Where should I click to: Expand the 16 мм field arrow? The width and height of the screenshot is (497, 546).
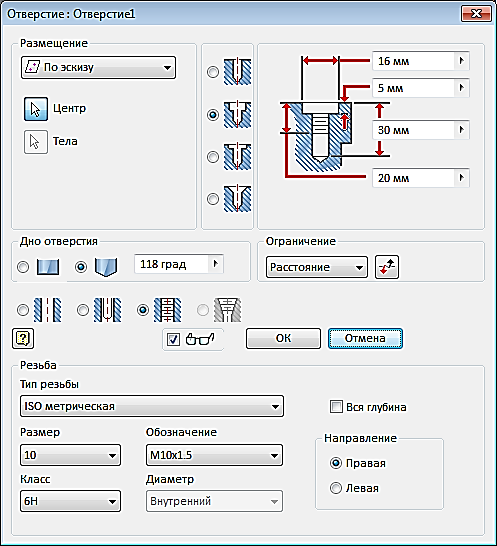point(462,61)
